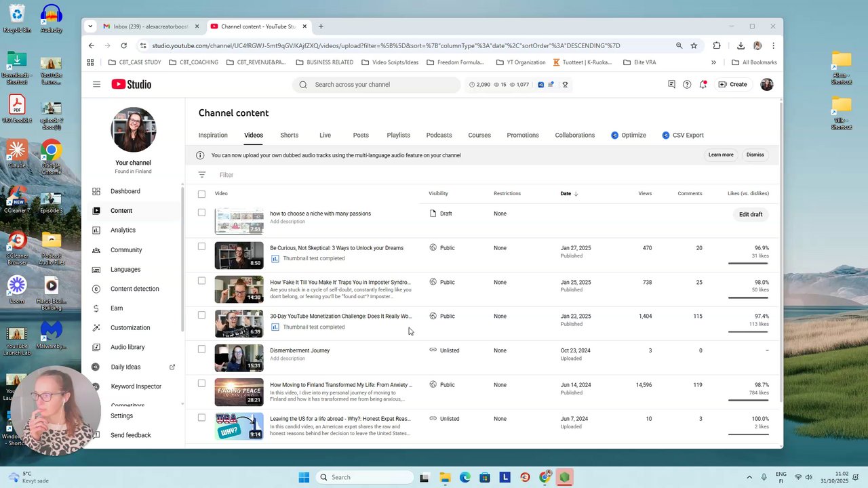Open the Dashboard icon in the sidebar

pos(96,191)
